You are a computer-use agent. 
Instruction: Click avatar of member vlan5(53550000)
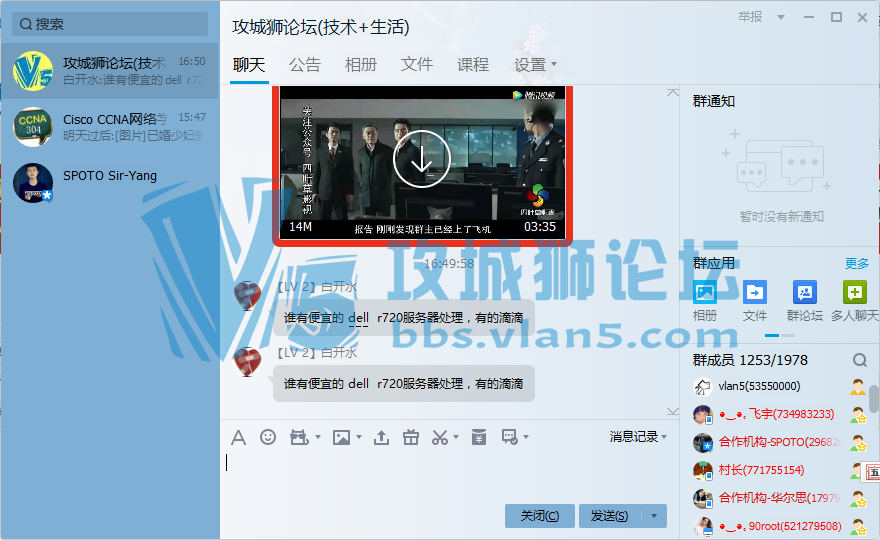(x=703, y=387)
